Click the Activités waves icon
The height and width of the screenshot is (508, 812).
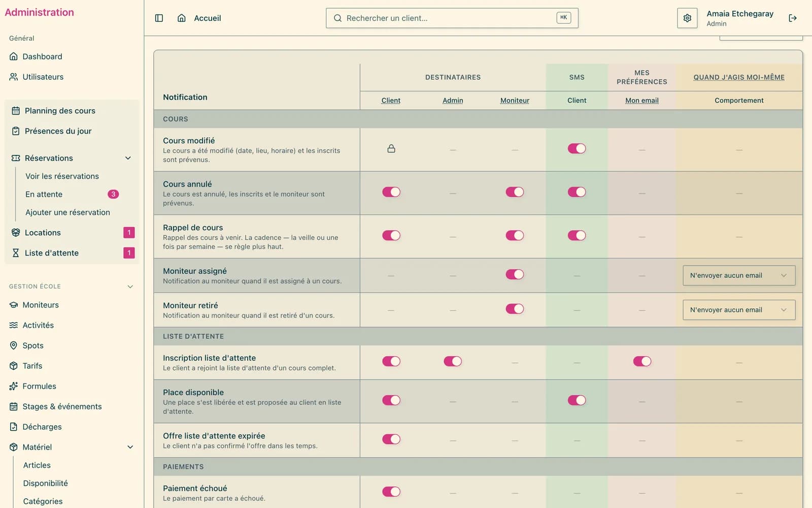[14, 325]
